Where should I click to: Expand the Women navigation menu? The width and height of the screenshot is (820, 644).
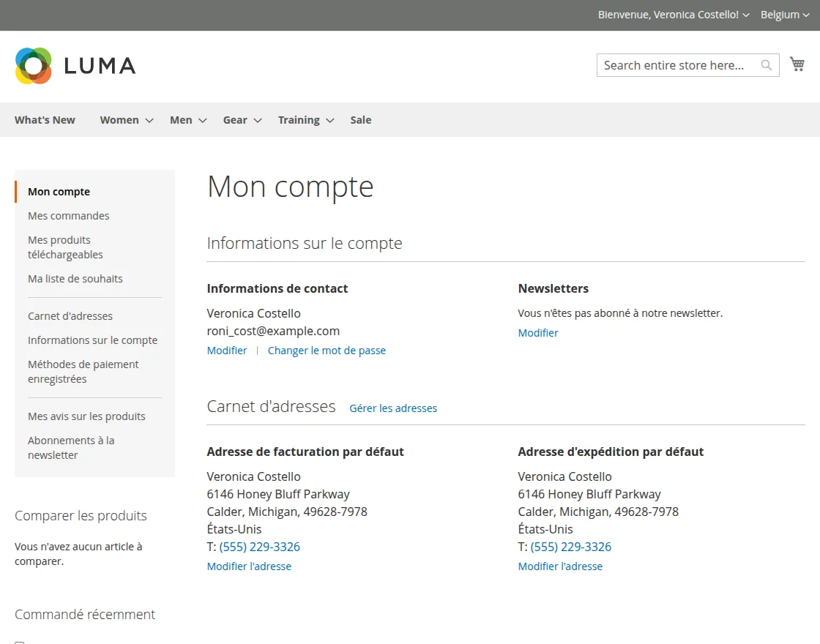pos(119,119)
